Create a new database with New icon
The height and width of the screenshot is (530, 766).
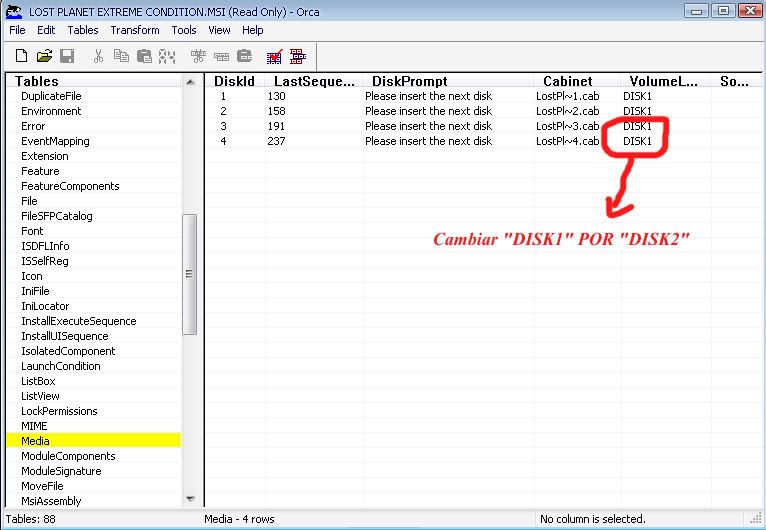[x=21, y=56]
